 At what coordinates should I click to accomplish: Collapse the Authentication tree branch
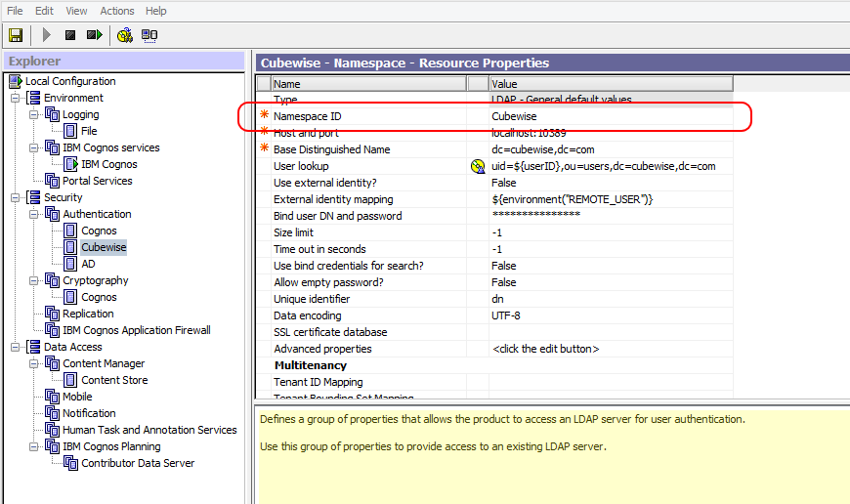[34, 214]
